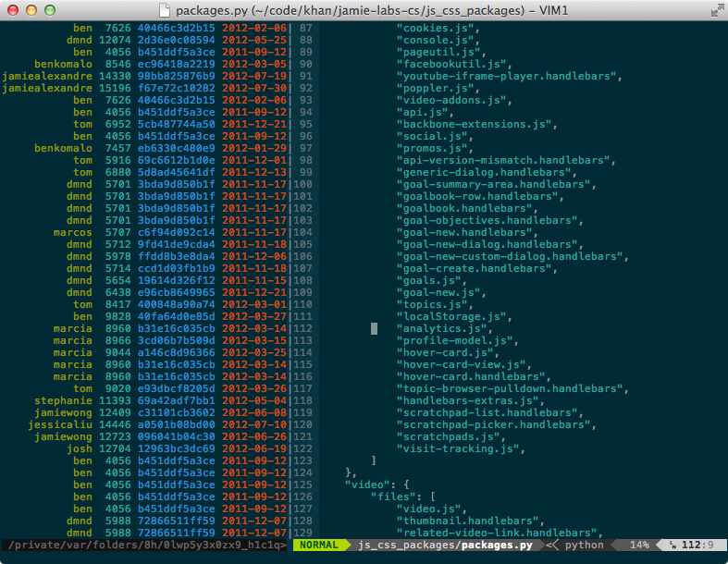
Task: Click the 112:9 line column indicator
Action: (x=697, y=545)
